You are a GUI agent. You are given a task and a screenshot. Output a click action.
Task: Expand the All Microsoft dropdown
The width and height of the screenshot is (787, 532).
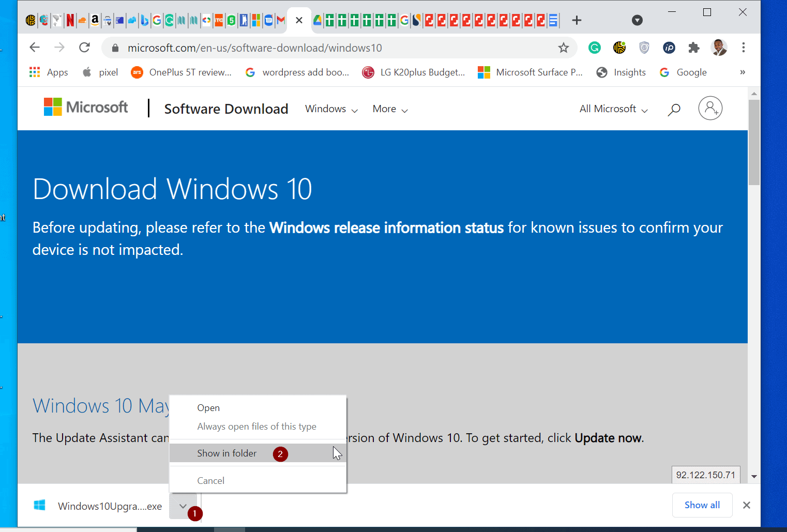tap(614, 109)
